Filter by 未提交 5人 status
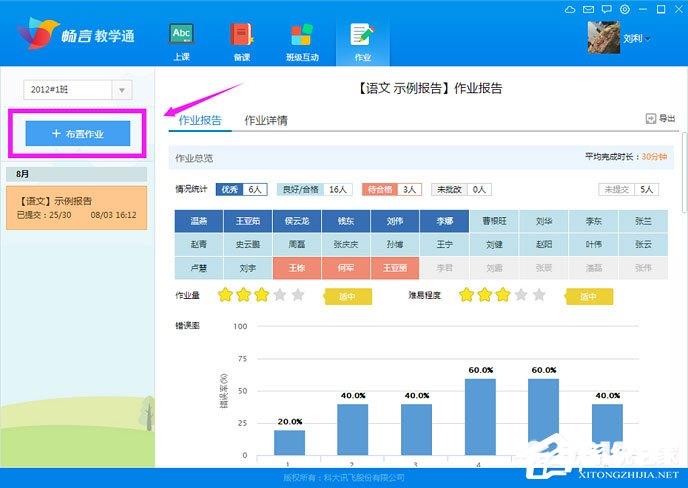This screenshot has width=688, height=488. click(x=629, y=189)
